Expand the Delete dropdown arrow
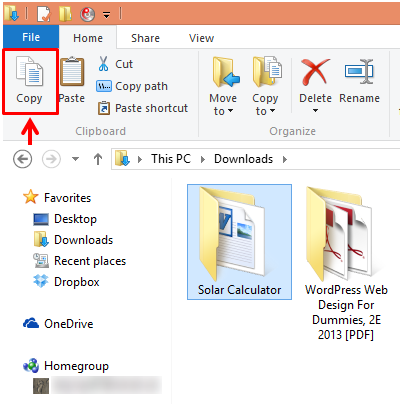The width and height of the screenshot is (402, 404). click(315, 110)
